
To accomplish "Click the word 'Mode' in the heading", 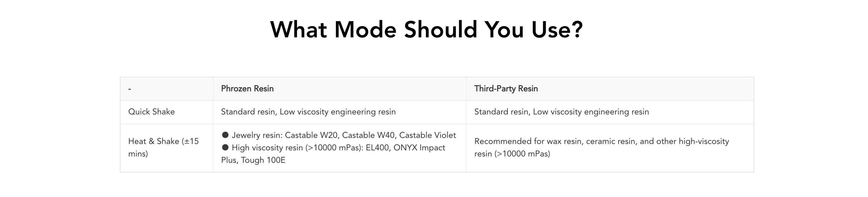I will pos(365,30).
